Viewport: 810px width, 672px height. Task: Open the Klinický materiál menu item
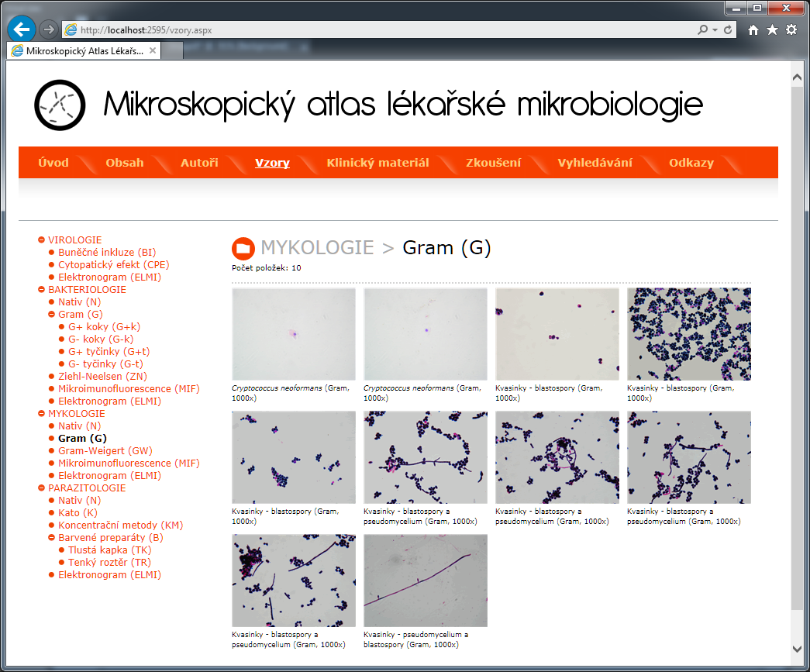pos(377,163)
